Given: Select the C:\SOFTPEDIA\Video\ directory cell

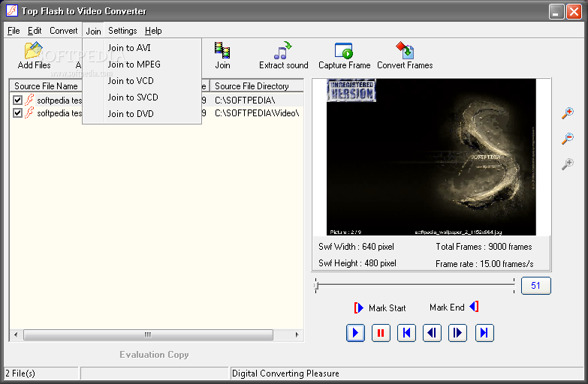Looking at the screenshot, I should pyautogui.click(x=257, y=113).
